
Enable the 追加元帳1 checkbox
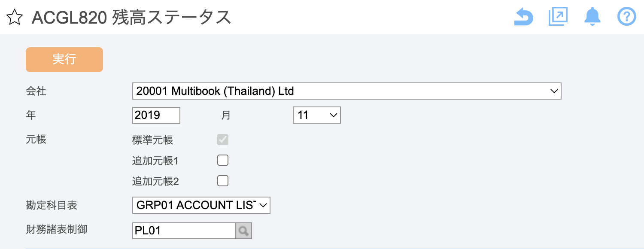click(x=223, y=161)
